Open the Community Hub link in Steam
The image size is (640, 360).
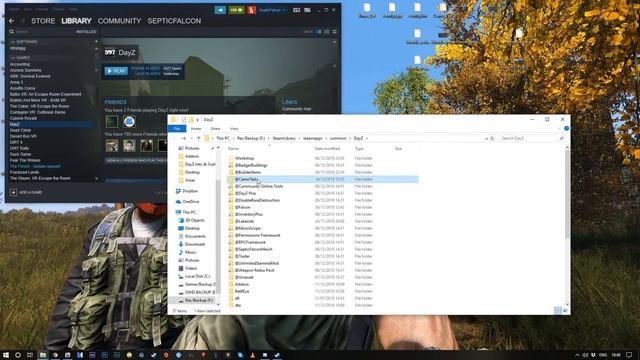coord(296,109)
